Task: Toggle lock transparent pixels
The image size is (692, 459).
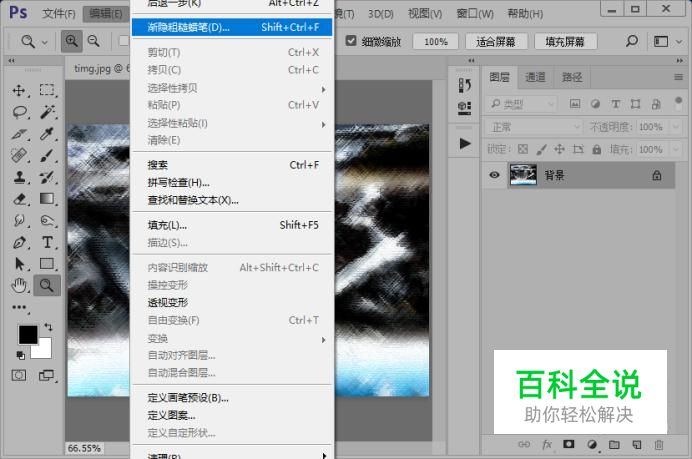Action: point(523,149)
